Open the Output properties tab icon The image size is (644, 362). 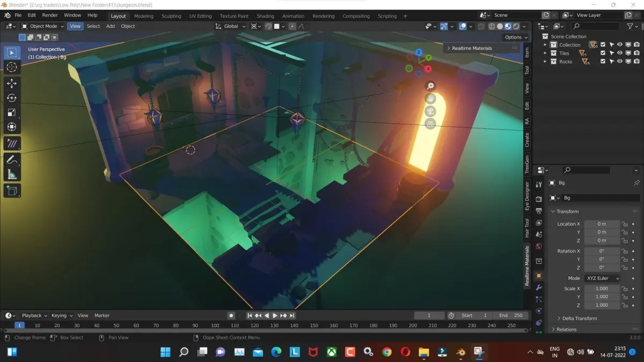point(539,211)
